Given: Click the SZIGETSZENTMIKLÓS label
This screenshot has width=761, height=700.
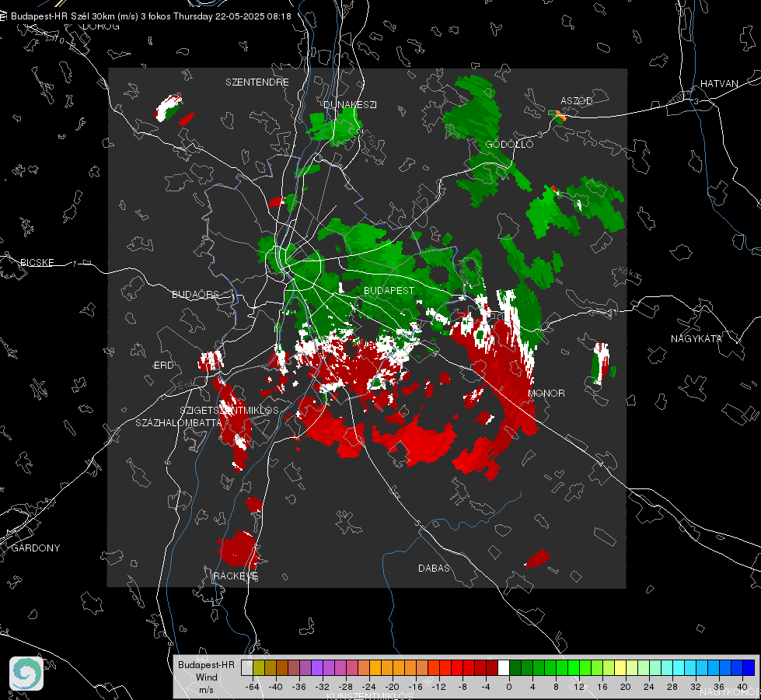Looking at the screenshot, I should [x=229, y=411].
